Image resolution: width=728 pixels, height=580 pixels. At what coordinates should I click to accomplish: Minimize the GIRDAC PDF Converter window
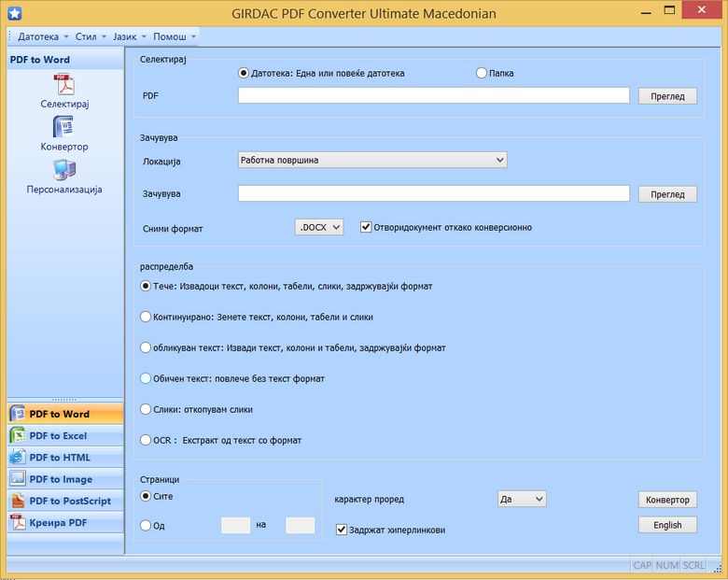[x=646, y=11]
